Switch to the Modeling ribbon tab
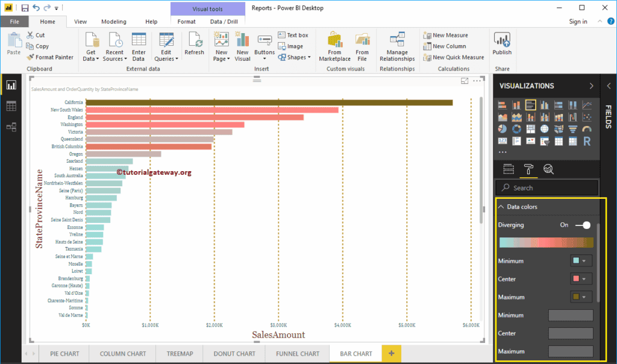 pos(113,21)
